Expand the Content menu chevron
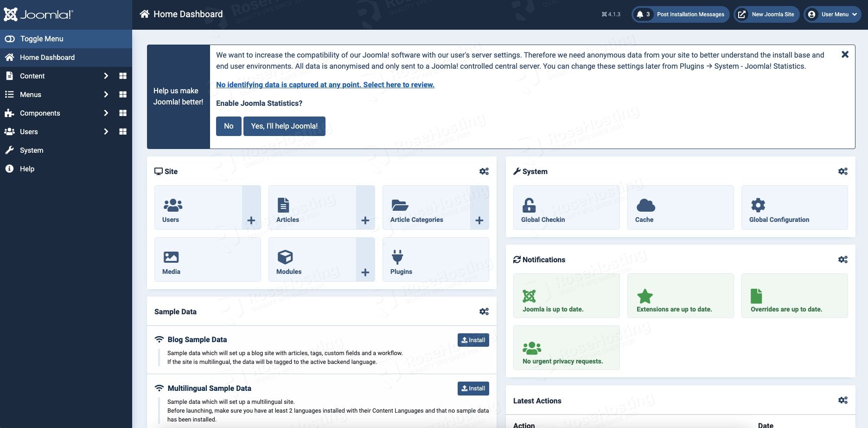Viewport: 868px width, 428px height. click(105, 76)
